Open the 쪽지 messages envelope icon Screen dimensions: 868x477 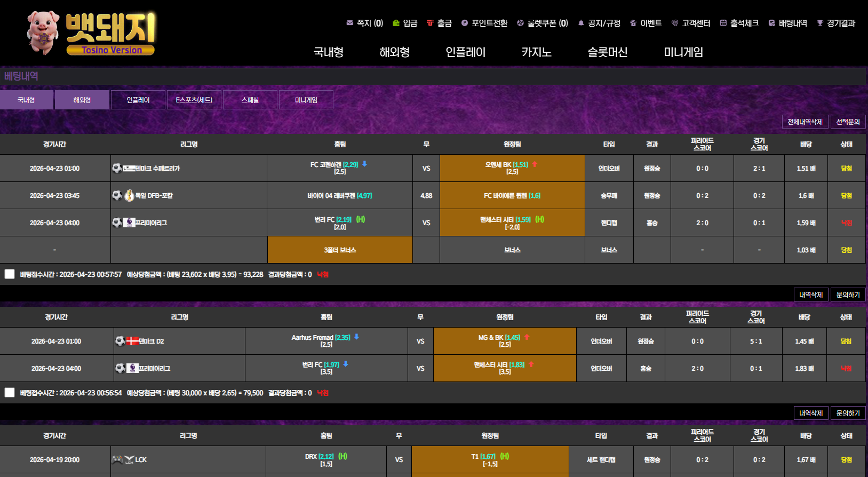click(349, 23)
